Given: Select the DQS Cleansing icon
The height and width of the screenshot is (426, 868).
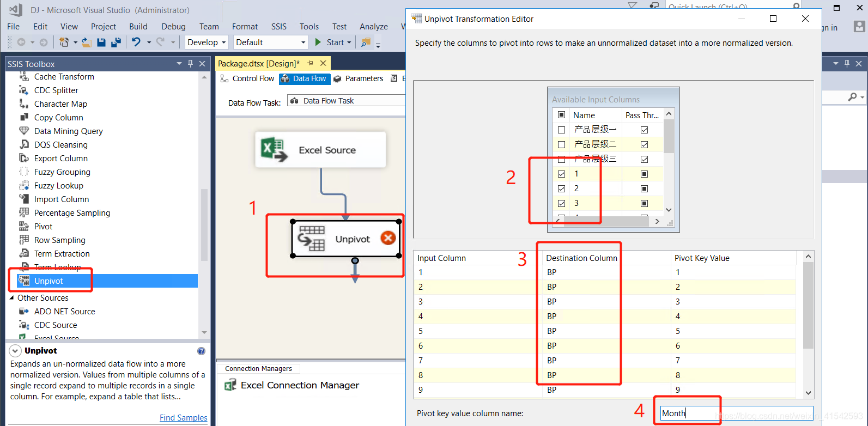Looking at the screenshot, I should 24,144.
